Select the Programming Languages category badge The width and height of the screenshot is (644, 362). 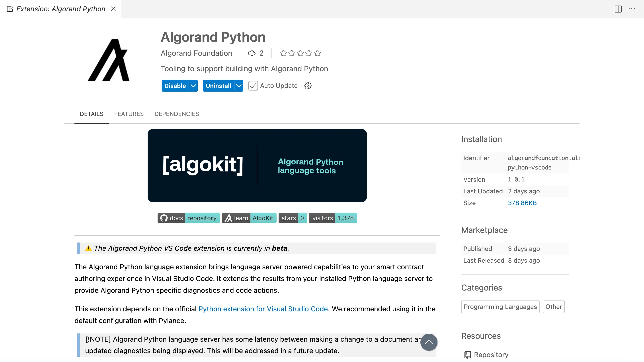click(500, 307)
